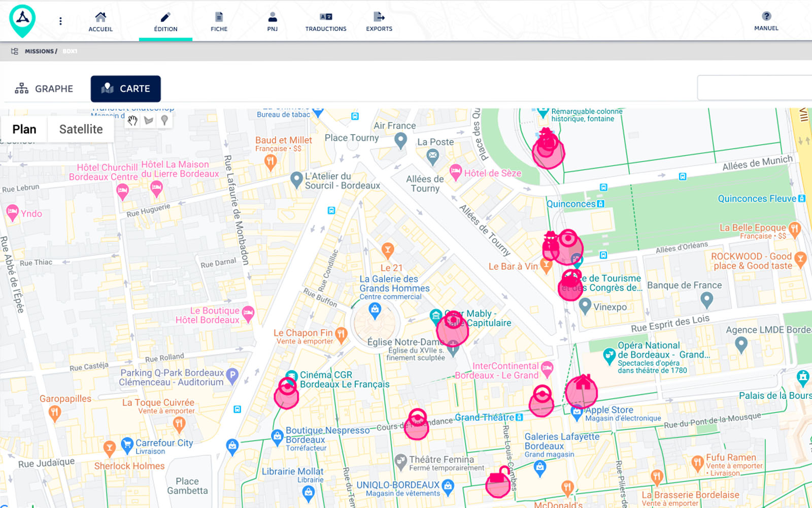Viewport: 812px width, 508px height.
Task: Click the Hôtel de Sèze pin
Action: point(456,173)
